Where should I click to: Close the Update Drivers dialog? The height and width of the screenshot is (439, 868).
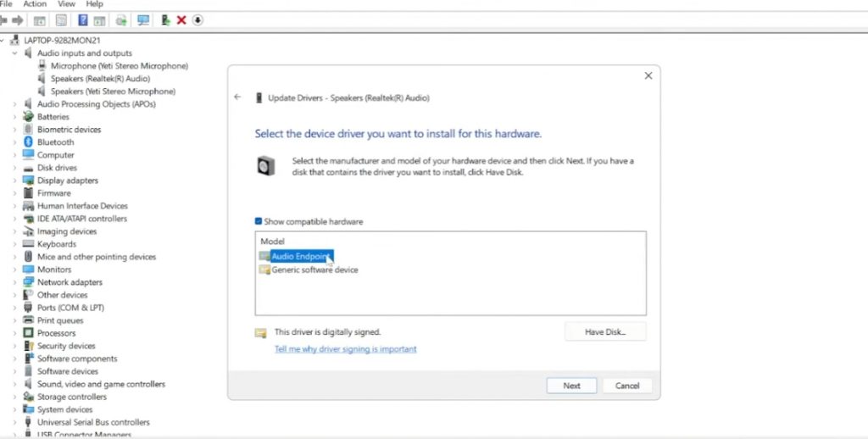click(x=648, y=75)
